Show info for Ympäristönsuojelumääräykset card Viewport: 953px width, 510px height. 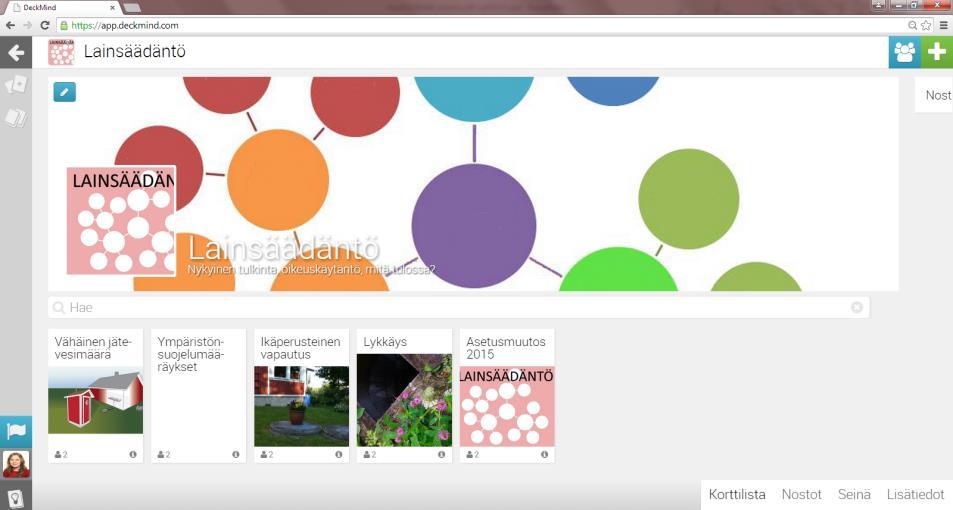(x=235, y=454)
